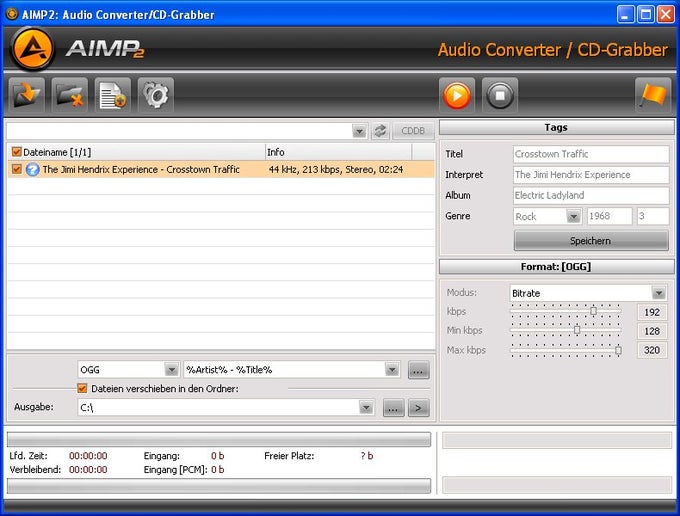Maximize the AIMP2 window

point(645,14)
